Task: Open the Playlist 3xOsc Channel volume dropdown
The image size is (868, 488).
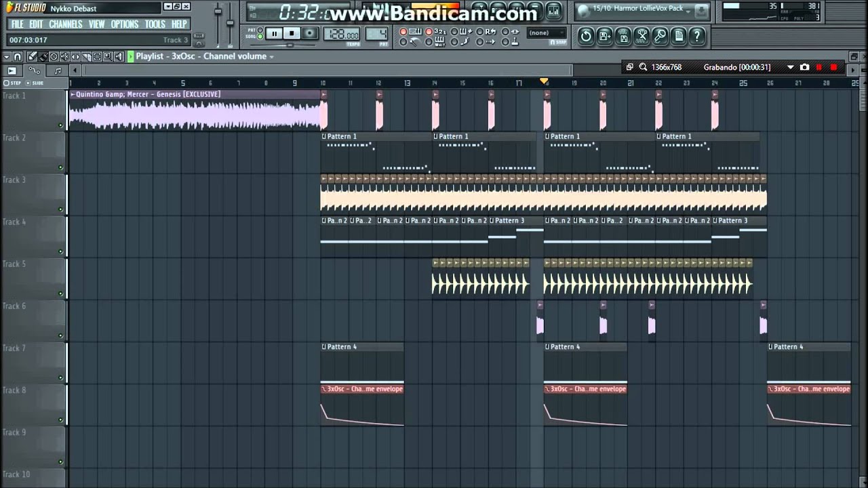Action: [271, 57]
